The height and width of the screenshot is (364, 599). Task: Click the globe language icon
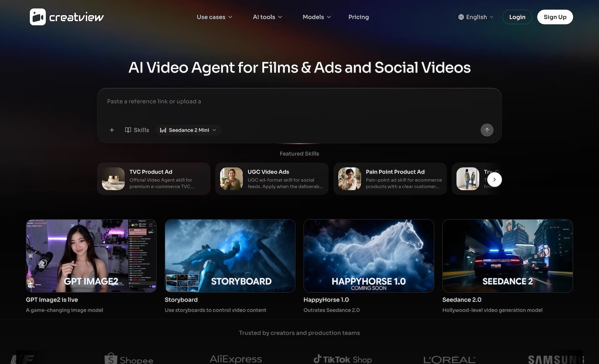[x=461, y=17]
